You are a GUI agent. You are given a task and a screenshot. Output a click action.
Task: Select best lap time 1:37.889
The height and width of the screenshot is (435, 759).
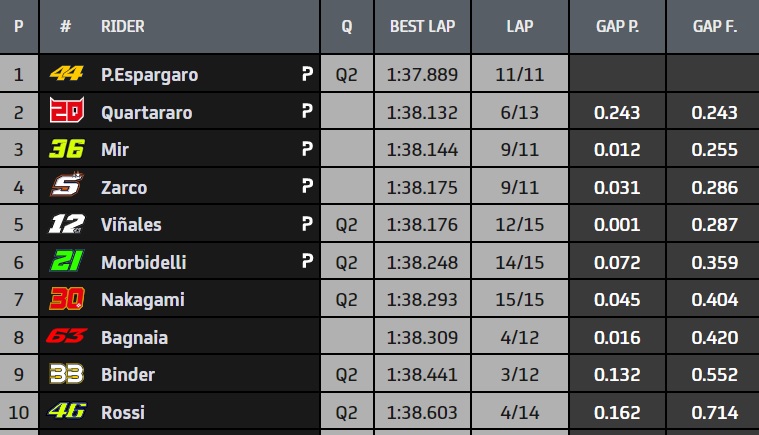[422, 75]
